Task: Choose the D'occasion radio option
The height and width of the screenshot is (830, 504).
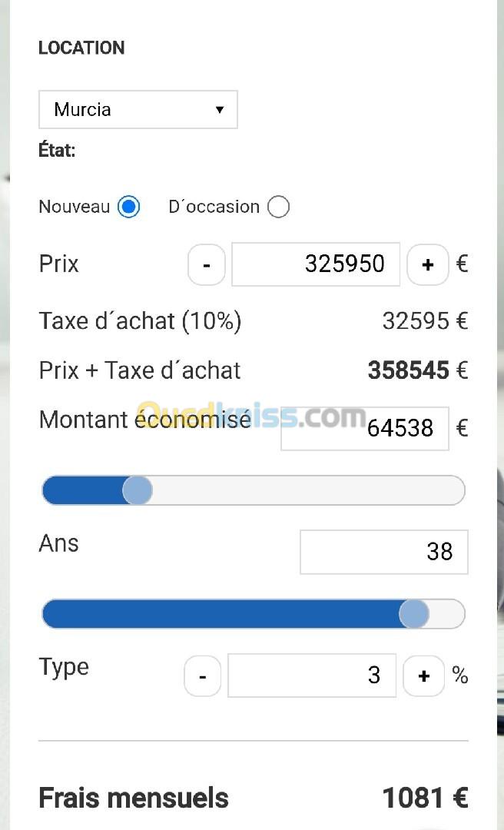Action: click(x=278, y=207)
